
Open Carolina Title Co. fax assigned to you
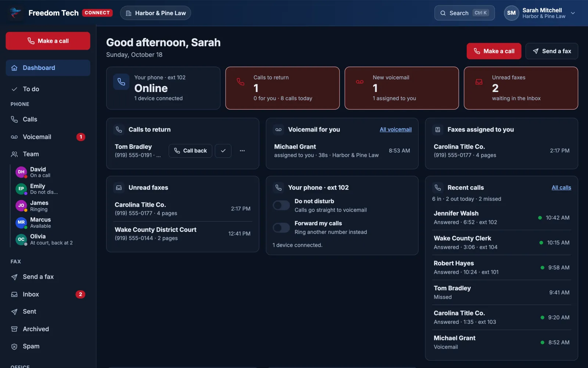tap(502, 151)
